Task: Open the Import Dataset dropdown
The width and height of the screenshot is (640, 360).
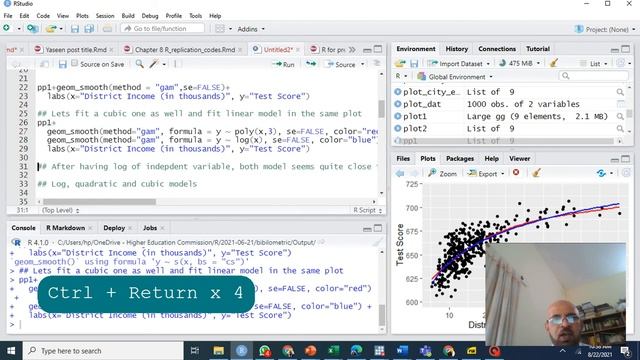Action: (x=459, y=63)
